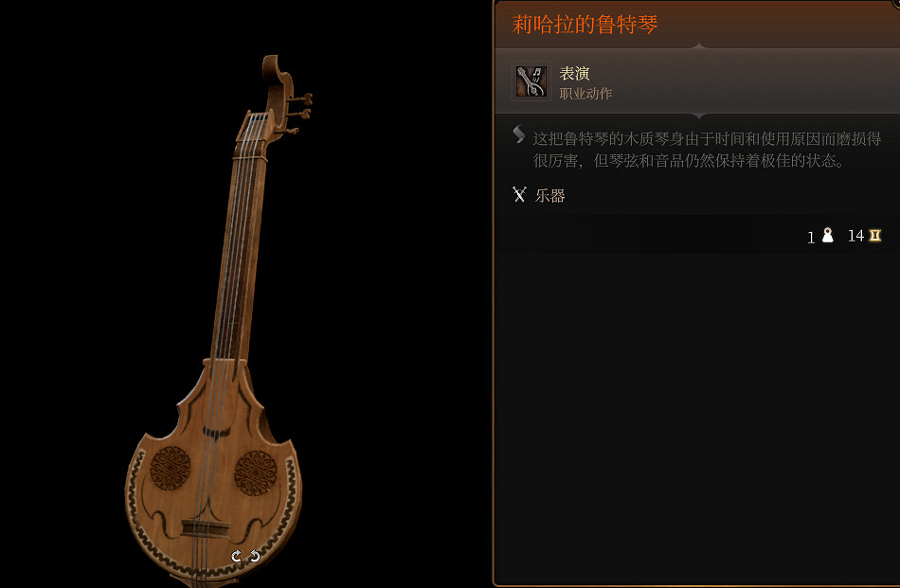Image resolution: width=900 pixels, height=588 pixels.
Task: Click the 表演 lute skill icon
Action: click(x=531, y=81)
